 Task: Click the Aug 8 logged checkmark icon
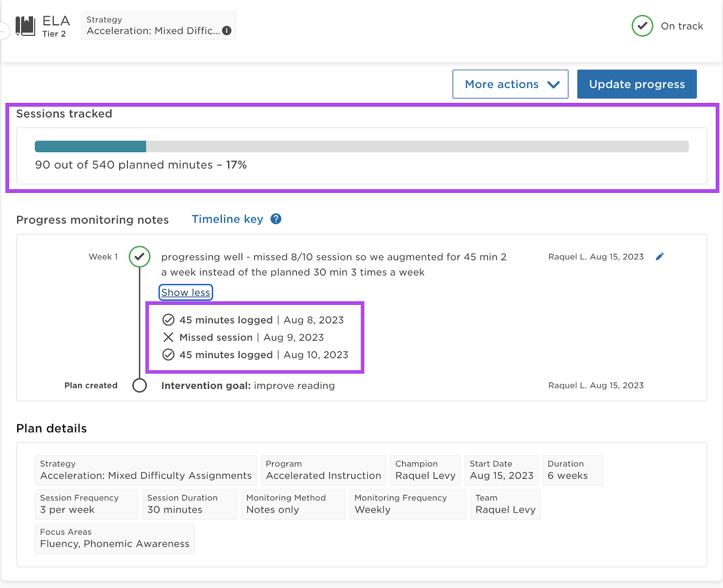tap(168, 320)
